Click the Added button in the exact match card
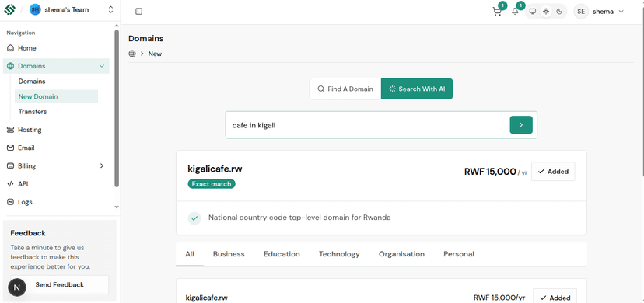The height and width of the screenshot is (303, 644). click(x=553, y=172)
